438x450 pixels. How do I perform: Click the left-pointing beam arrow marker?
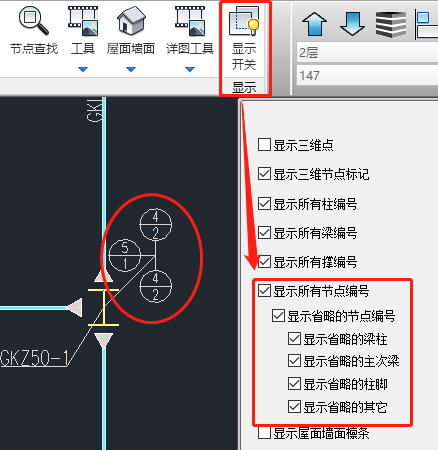pos(75,307)
